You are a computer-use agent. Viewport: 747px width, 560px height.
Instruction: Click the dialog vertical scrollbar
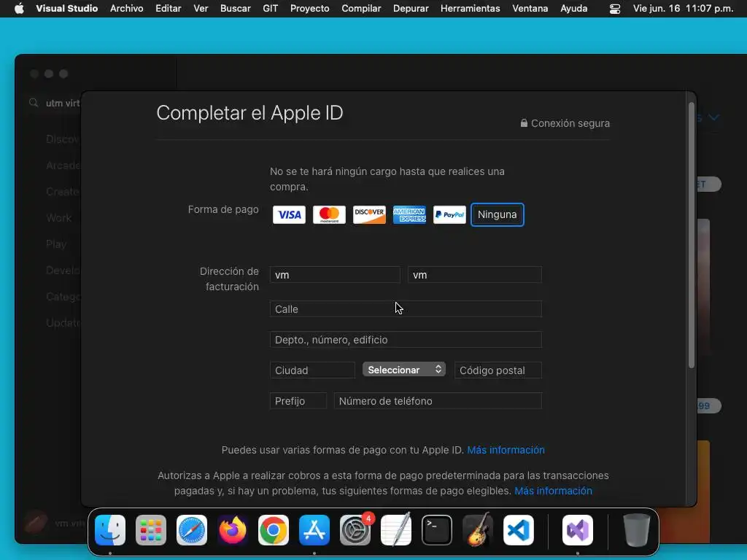[x=692, y=235]
